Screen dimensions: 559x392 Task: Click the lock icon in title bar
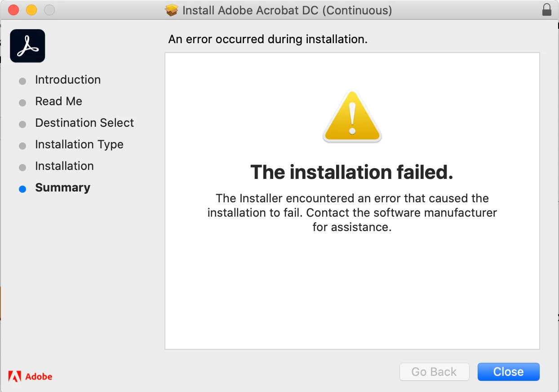547,10
